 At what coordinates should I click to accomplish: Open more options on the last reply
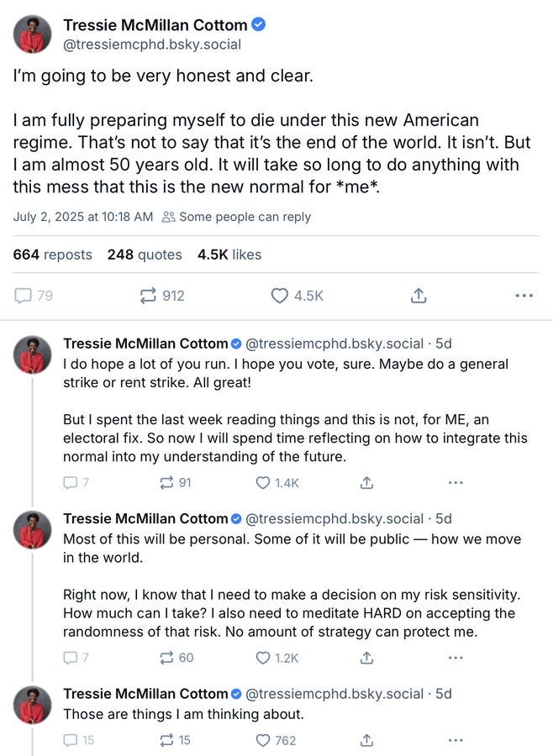pos(456,741)
